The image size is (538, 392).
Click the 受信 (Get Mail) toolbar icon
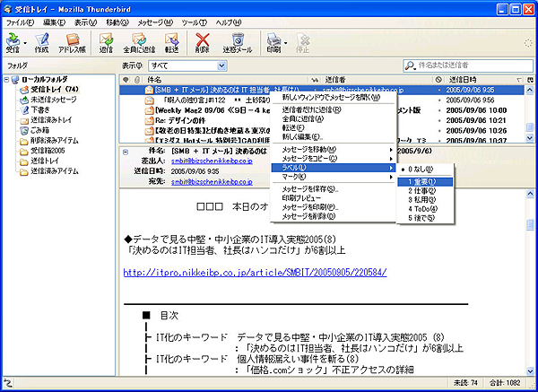click(x=13, y=42)
